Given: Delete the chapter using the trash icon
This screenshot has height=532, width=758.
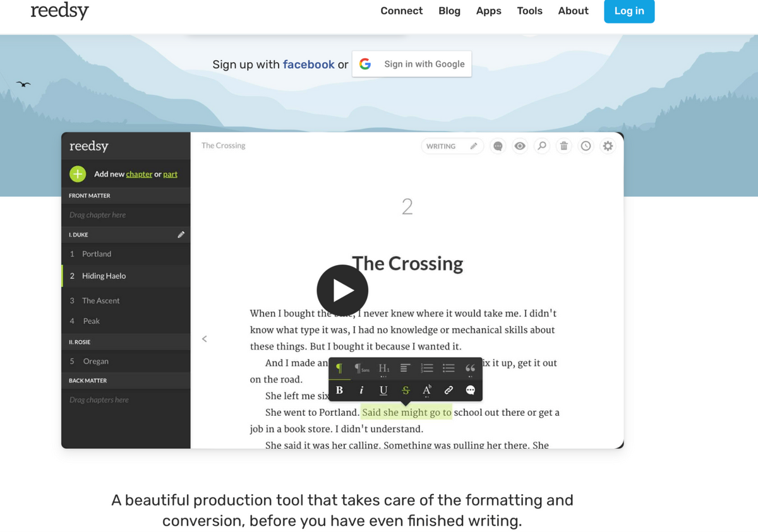Looking at the screenshot, I should (564, 146).
